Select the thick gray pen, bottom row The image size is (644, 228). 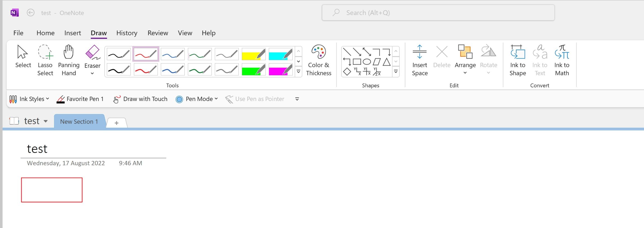coord(227,70)
